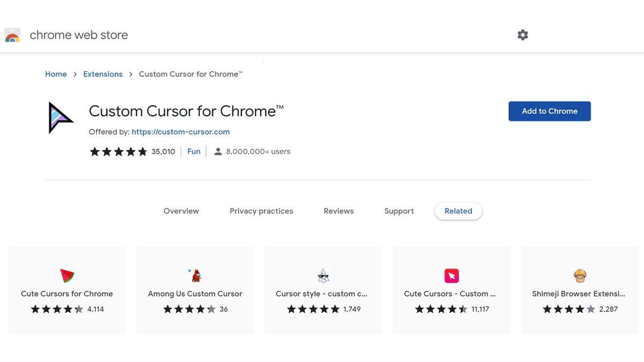This screenshot has height=362, width=644.
Task: Click the Chrome Web Store logo
Action: tap(12, 34)
